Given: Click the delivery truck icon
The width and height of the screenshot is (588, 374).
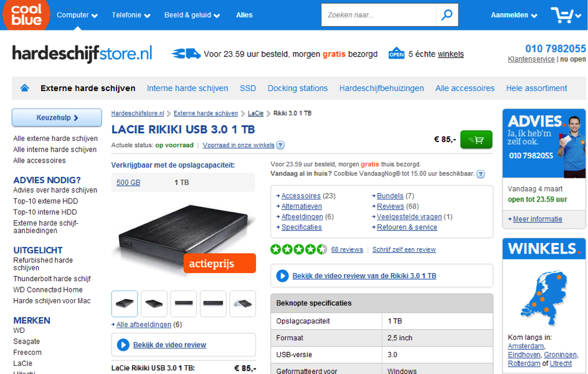Looking at the screenshot, I should pyautogui.click(x=186, y=54).
